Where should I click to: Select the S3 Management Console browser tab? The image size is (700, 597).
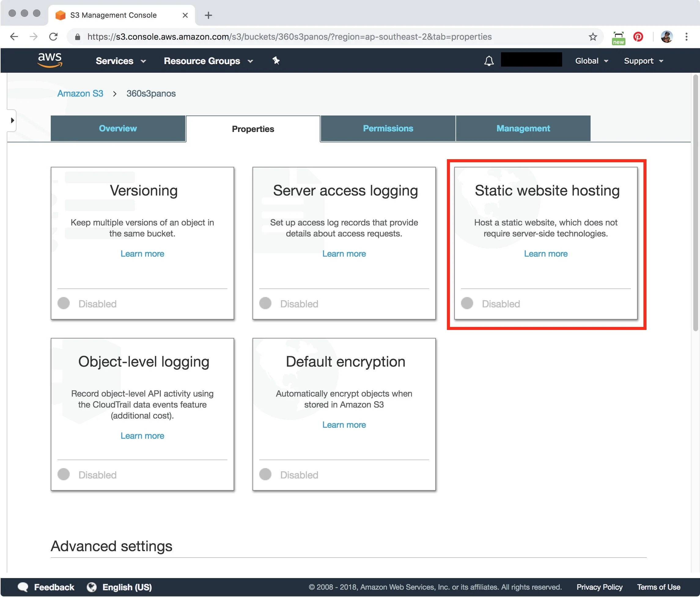point(122,15)
